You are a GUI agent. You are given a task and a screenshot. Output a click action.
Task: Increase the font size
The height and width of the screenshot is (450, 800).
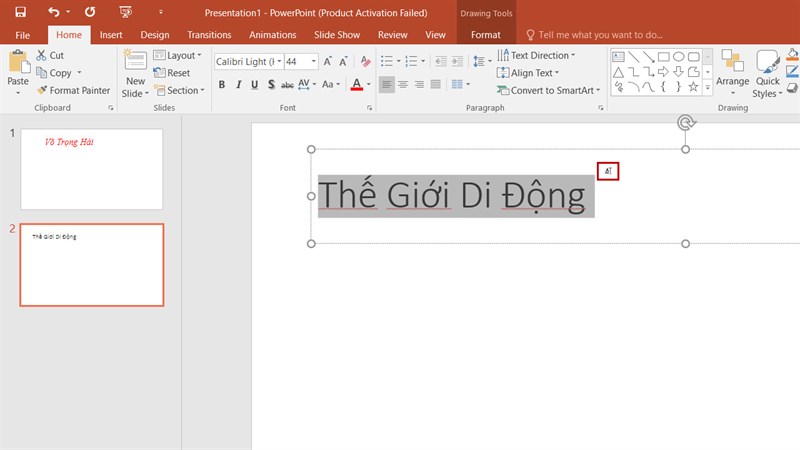(328, 62)
